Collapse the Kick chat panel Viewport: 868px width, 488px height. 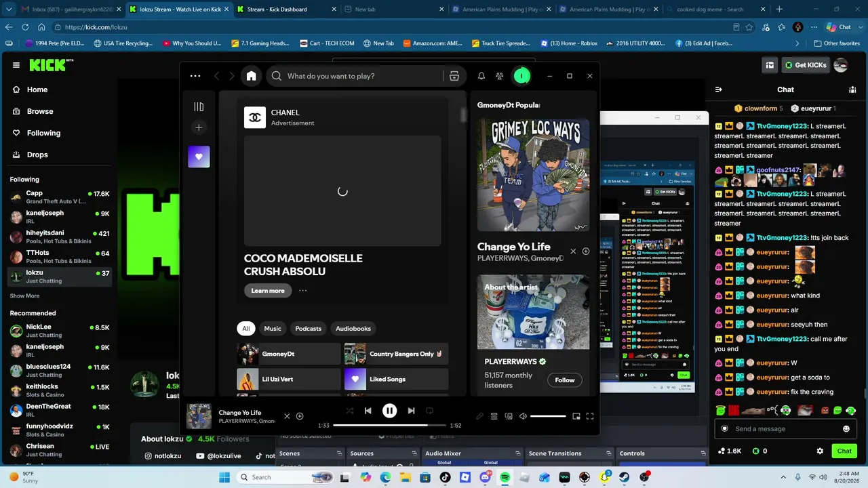(719, 89)
